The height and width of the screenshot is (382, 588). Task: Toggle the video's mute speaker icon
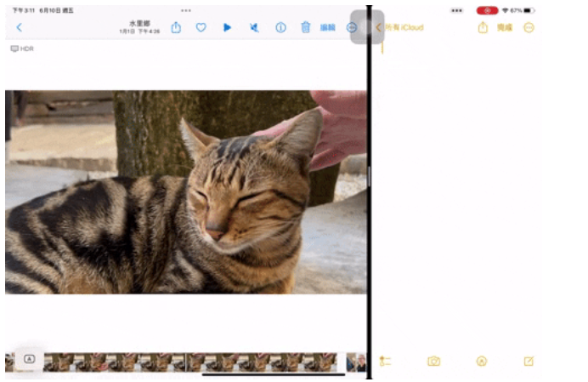tap(253, 27)
